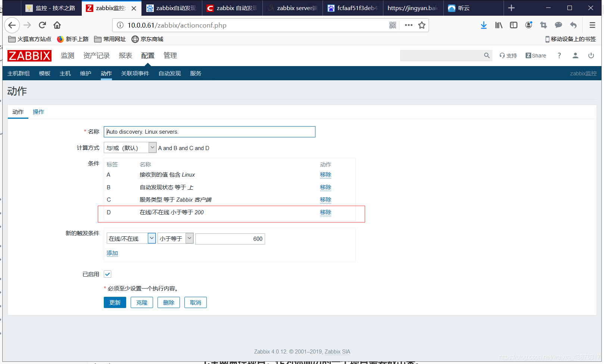Open the 监测 main menu
The width and height of the screenshot is (604, 364).
(x=68, y=55)
